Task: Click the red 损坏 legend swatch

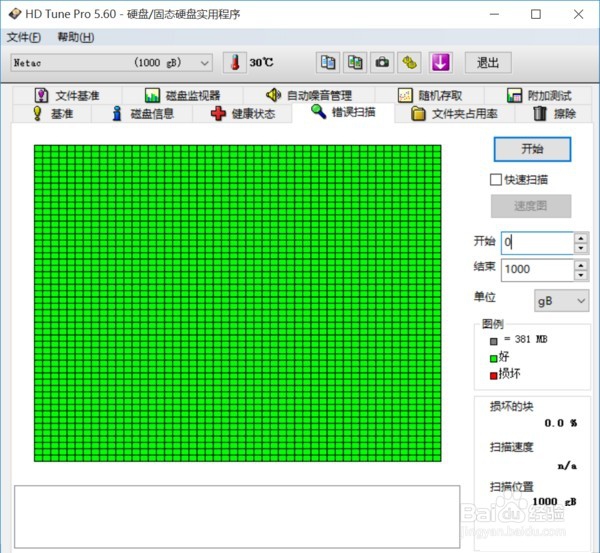Action: pos(494,375)
